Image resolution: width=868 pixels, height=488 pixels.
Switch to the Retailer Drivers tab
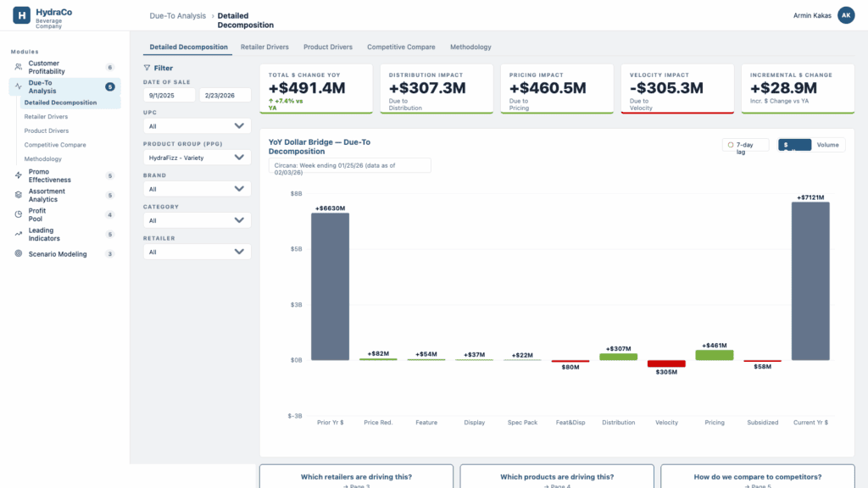[264, 47]
